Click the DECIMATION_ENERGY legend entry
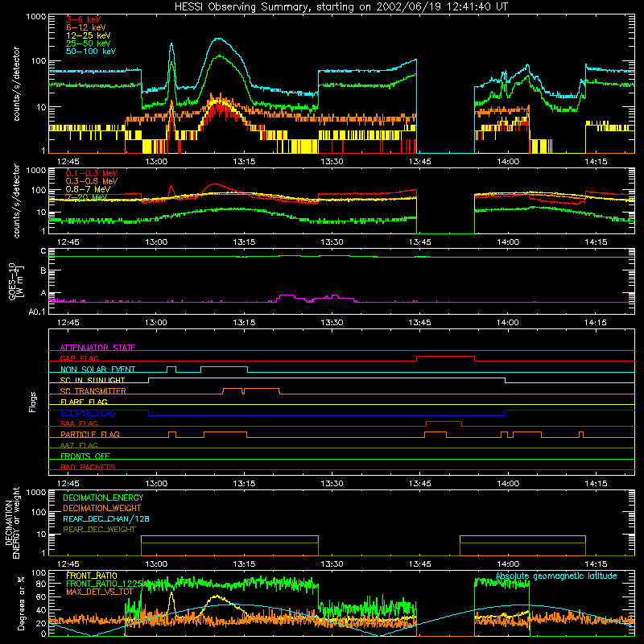Image resolution: width=644 pixels, height=644 pixels. click(103, 497)
